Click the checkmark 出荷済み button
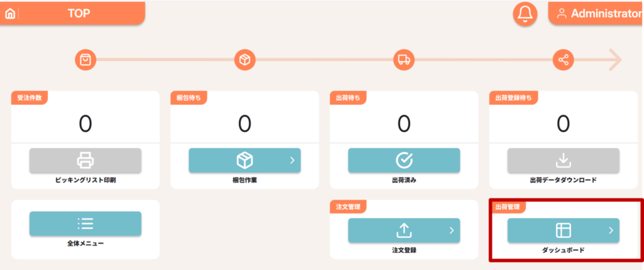The image size is (644, 270). (404, 161)
